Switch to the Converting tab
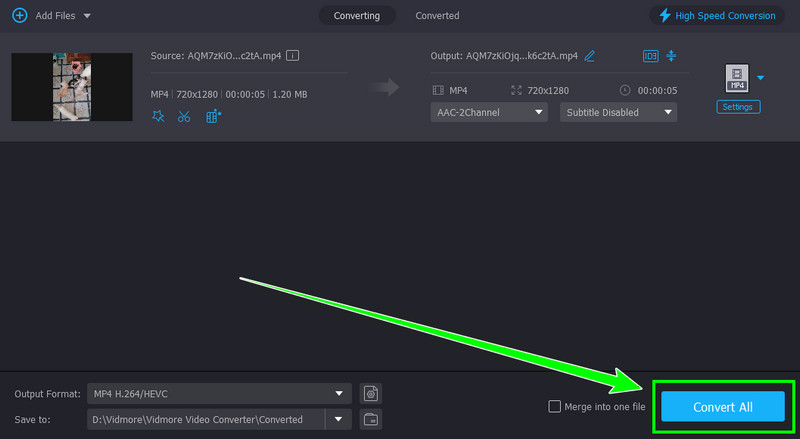Screen dimensions: 800x439 tap(356, 16)
